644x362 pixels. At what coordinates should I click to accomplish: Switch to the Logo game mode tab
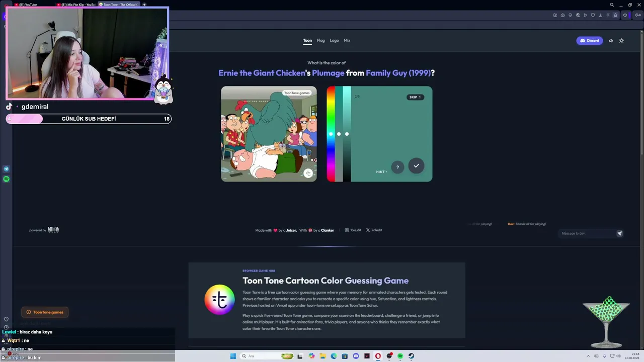click(x=334, y=41)
